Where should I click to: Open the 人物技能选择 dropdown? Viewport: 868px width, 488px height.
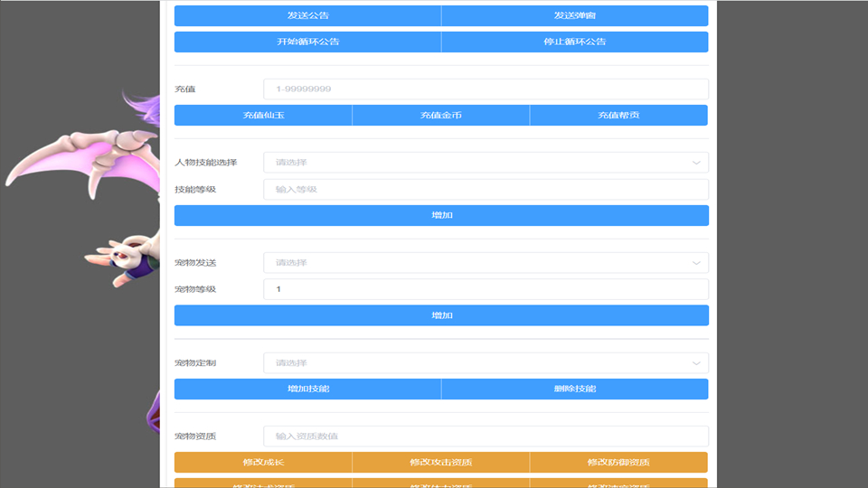486,163
